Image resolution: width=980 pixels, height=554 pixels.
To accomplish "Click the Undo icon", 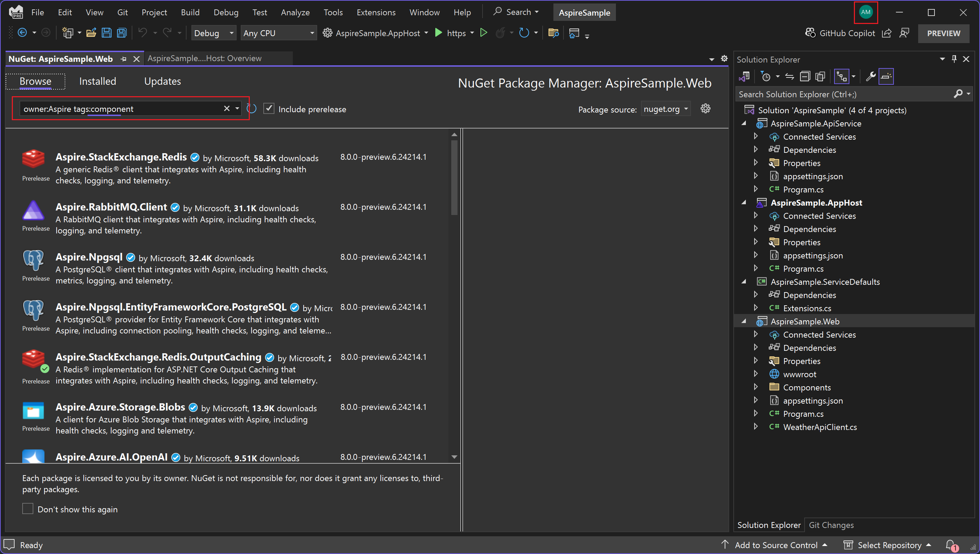I will pyautogui.click(x=143, y=33).
